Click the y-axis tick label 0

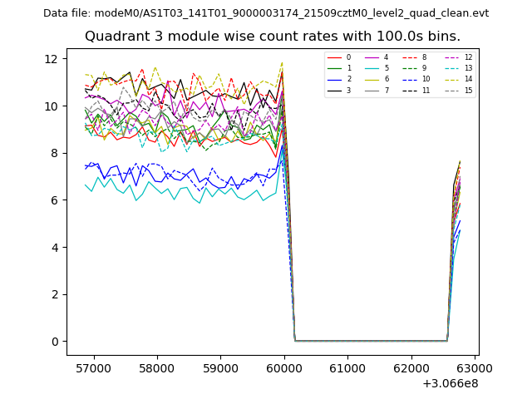click(x=54, y=342)
